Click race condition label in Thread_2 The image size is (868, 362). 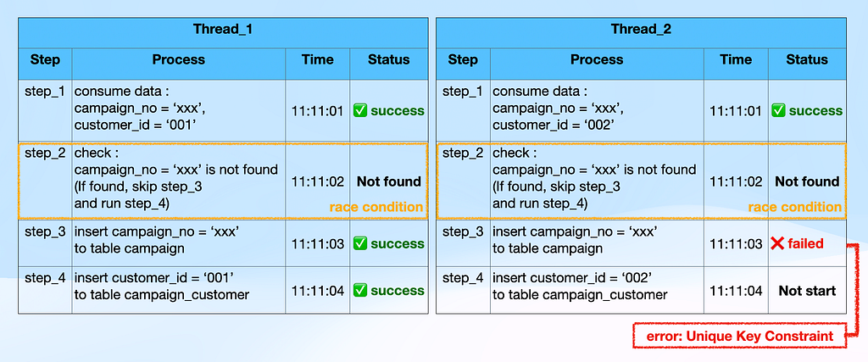click(x=795, y=207)
